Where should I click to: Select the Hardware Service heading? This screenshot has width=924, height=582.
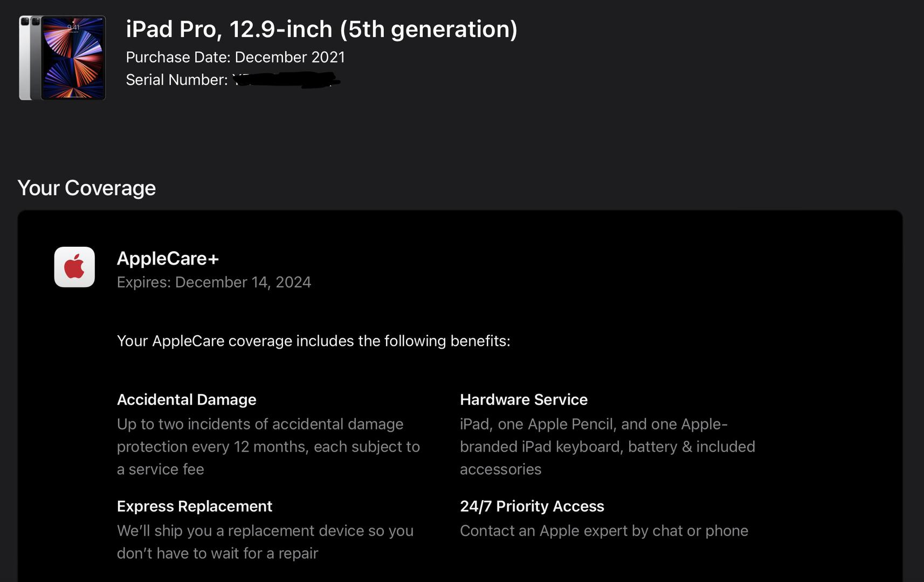click(x=523, y=400)
